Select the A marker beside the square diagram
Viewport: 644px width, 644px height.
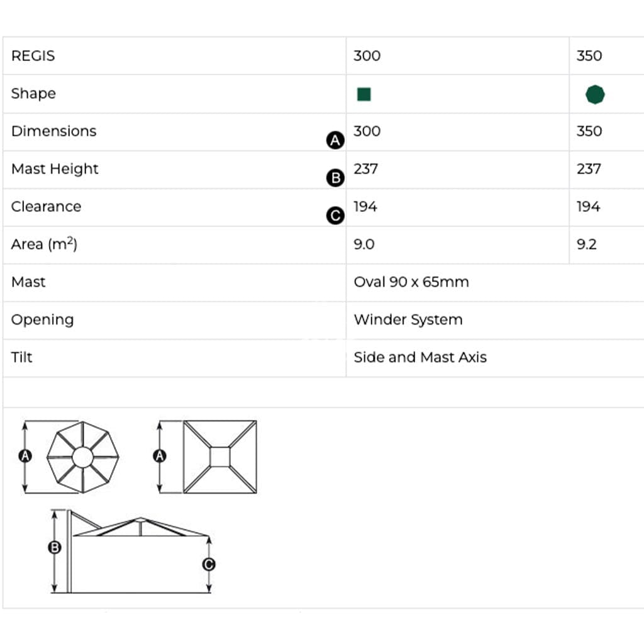click(160, 456)
